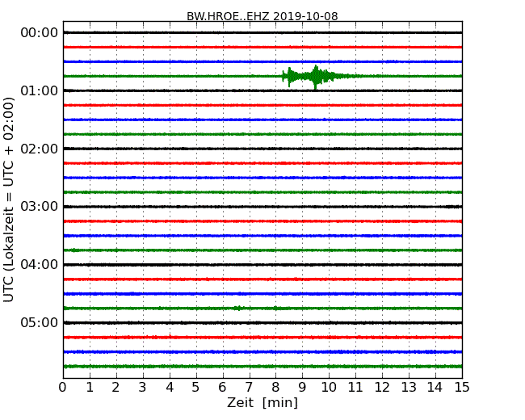Viewport: 525px width, 420px height.
Task: Click the small blip on green trace before 05:00
Action: pos(238,308)
